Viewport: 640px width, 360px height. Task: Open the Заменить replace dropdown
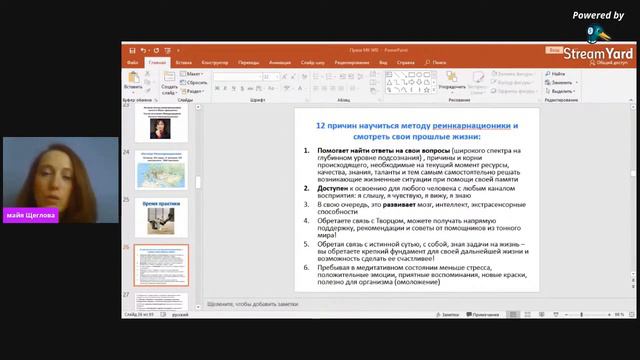pyautogui.click(x=561, y=82)
